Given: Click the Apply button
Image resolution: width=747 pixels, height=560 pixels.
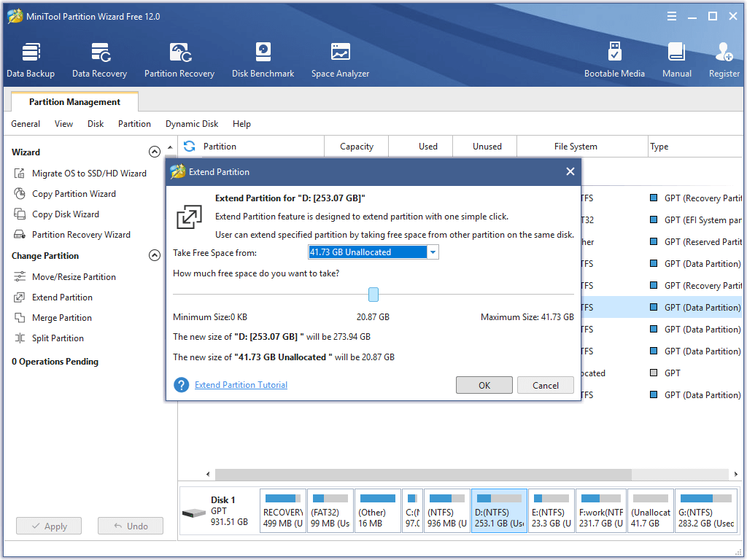Looking at the screenshot, I should point(49,526).
